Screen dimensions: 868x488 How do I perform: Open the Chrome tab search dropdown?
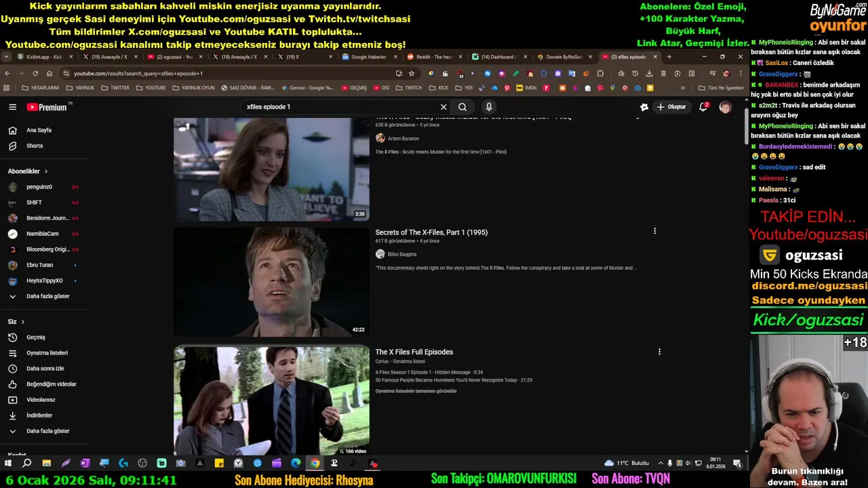pyautogui.click(x=6, y=57)
